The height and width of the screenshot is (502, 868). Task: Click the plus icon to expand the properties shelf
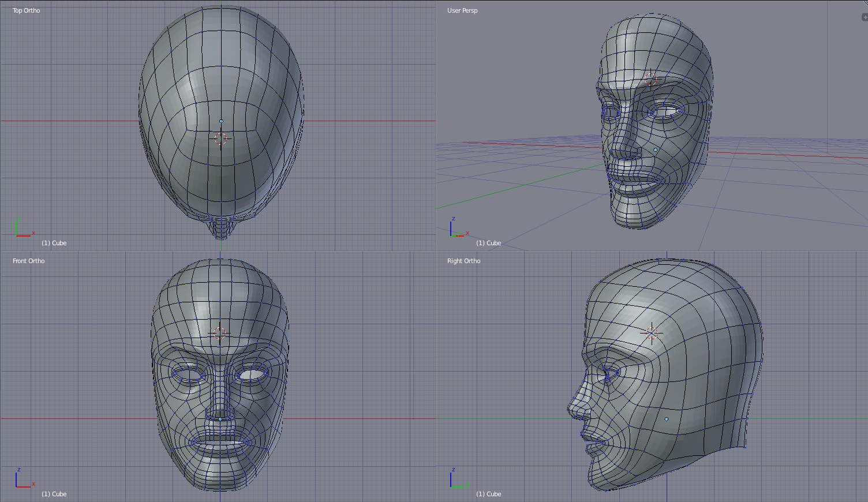pyautogui.click(x=864, y=17)
